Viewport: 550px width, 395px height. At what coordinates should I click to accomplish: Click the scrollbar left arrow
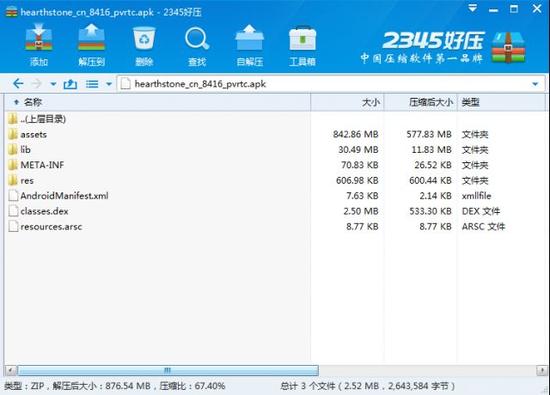point(11,370)
